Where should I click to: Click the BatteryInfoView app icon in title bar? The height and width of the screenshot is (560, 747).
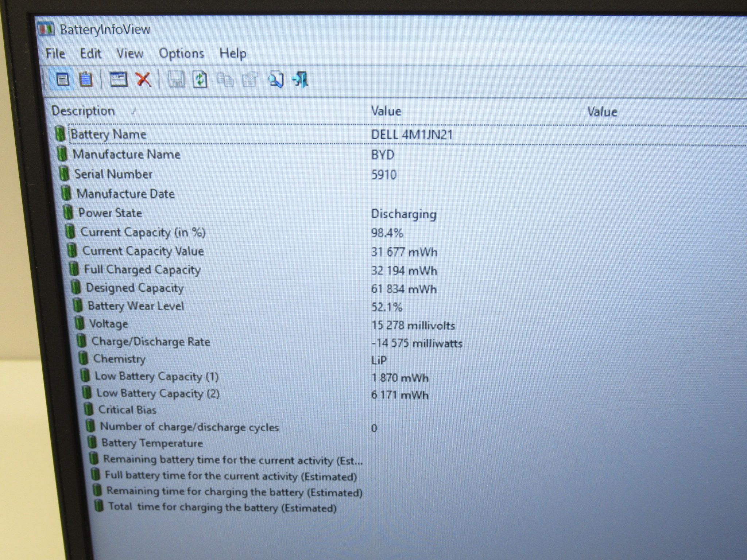click(46, 29)
